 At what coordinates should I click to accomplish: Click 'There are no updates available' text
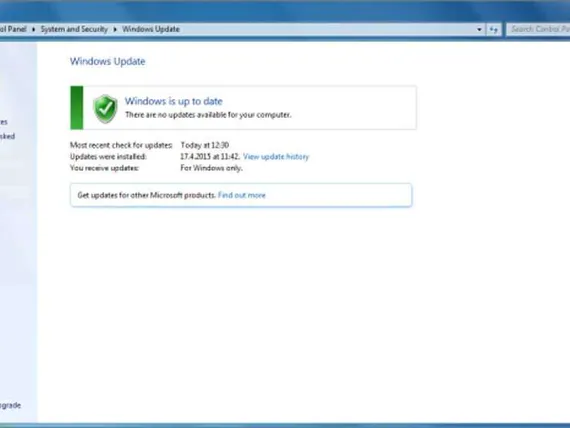coord(208,115)
